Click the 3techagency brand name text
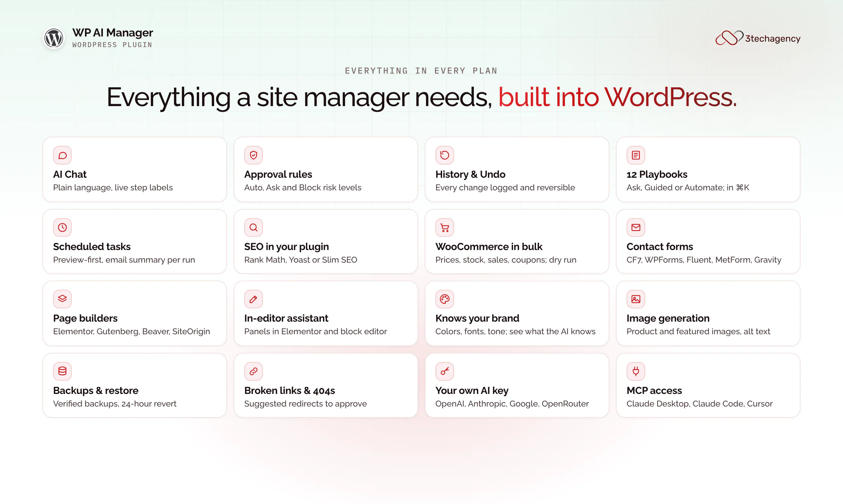The image size is (843, 504). click(773, 39)
